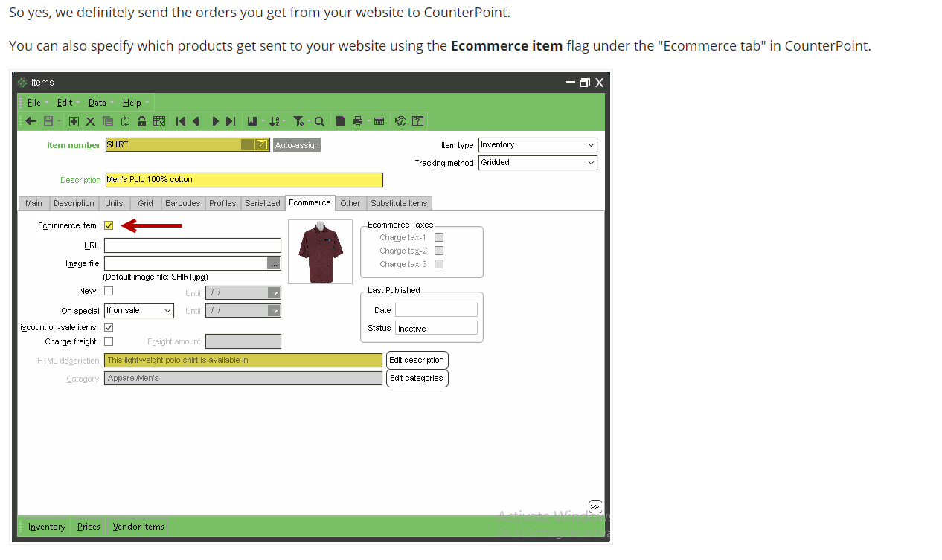Expand the print icon dropdown arrow
This screenshot has width=942, height=560.
(x=368, y=121)
